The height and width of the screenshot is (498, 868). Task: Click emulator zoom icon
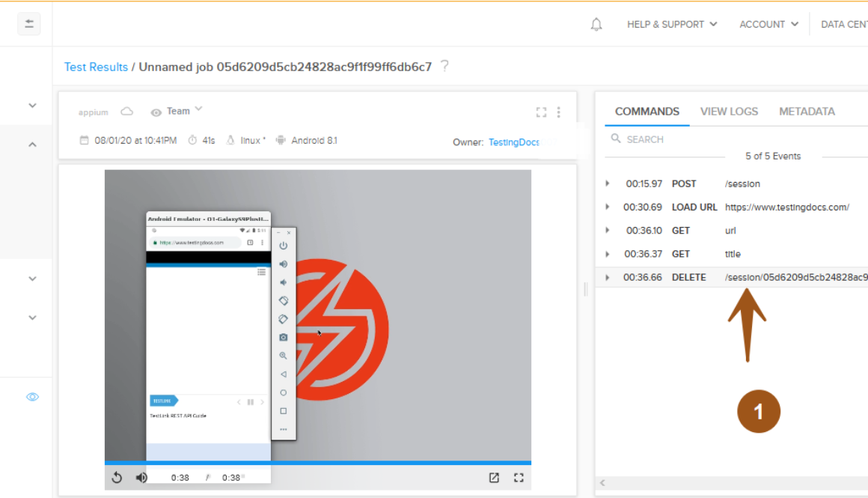click(284, 356)
